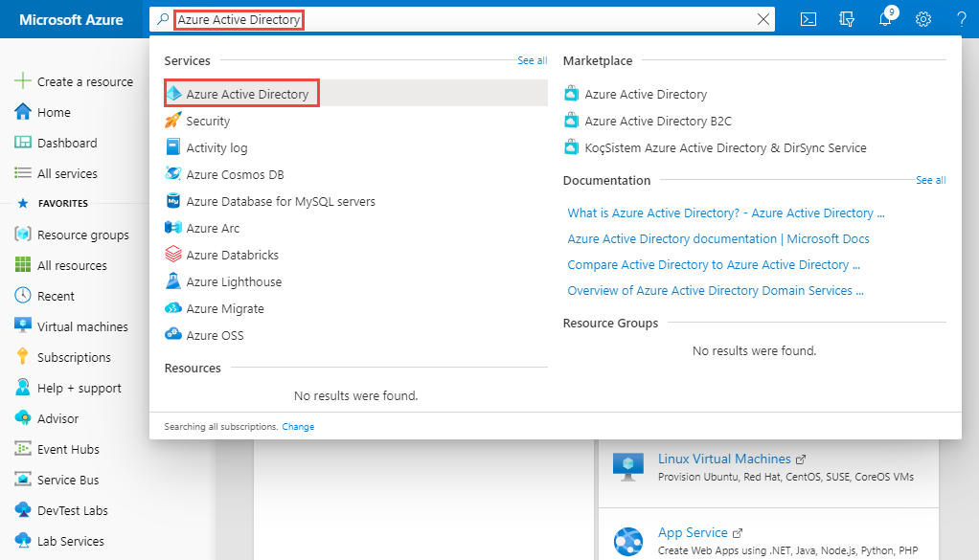Open DevTest Labs from the sidebar
979x560 pixels.
72,510
